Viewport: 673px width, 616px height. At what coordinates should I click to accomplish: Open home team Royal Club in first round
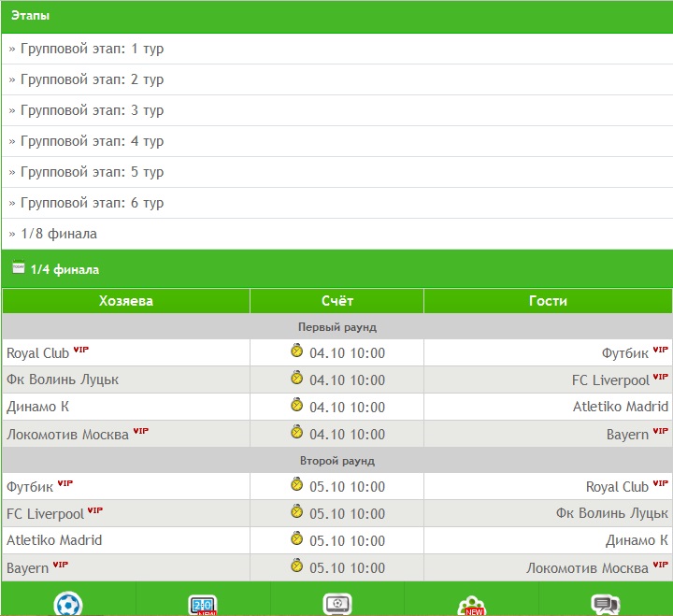coord(37,353)
